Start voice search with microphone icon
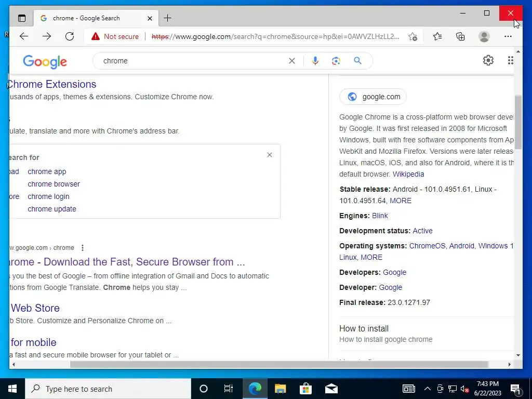Viewport: 532px width, 399px height. (315, 61)
